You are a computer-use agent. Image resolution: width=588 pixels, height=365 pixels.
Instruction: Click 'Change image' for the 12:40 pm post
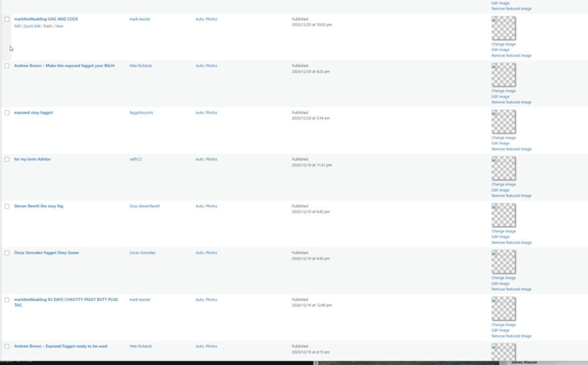point(504,325)
